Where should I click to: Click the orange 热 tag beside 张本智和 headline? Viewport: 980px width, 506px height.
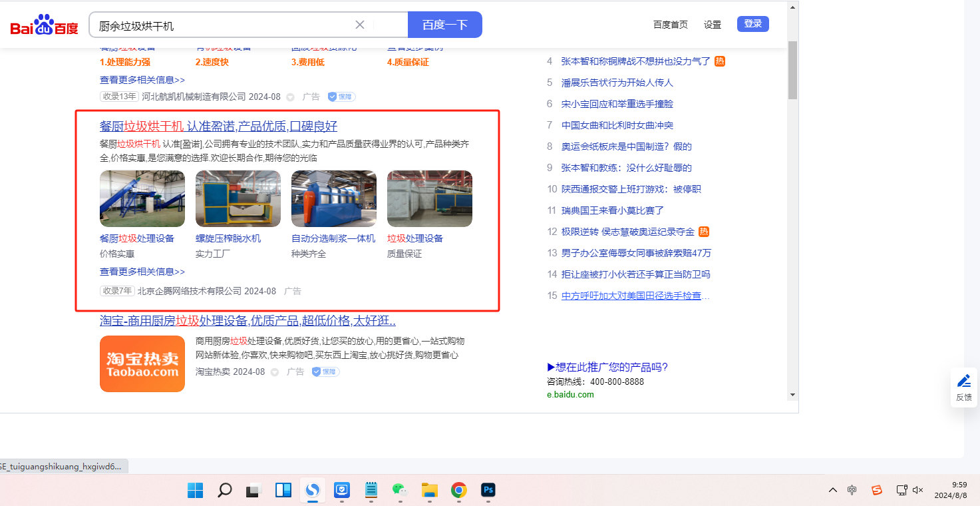click(720, 61)
